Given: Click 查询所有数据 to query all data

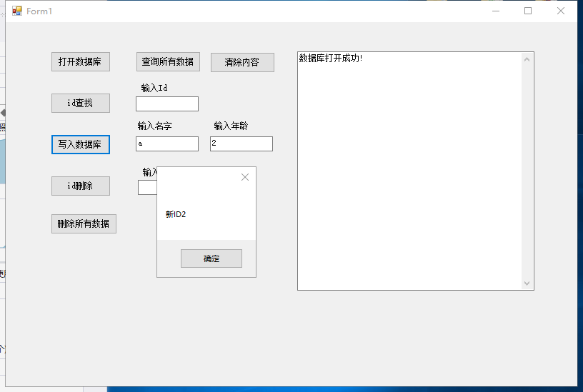Looking at the screenshot, I should point(168,62).
